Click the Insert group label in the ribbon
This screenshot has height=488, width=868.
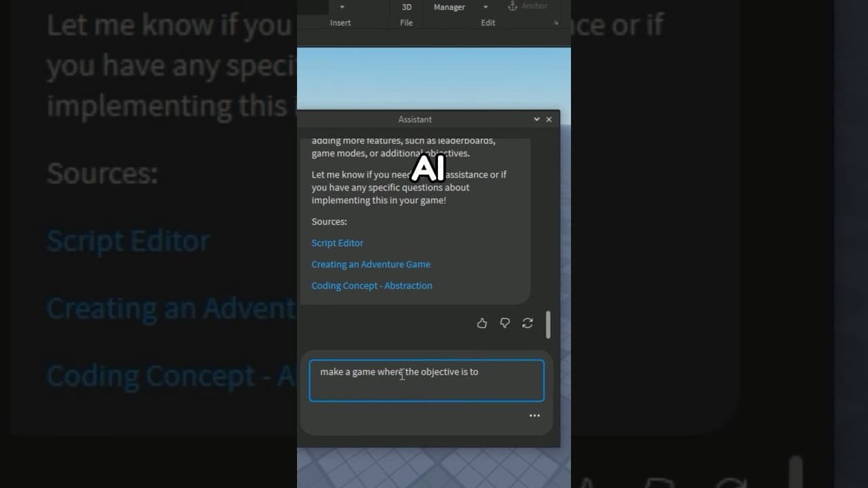pos(340,23)
